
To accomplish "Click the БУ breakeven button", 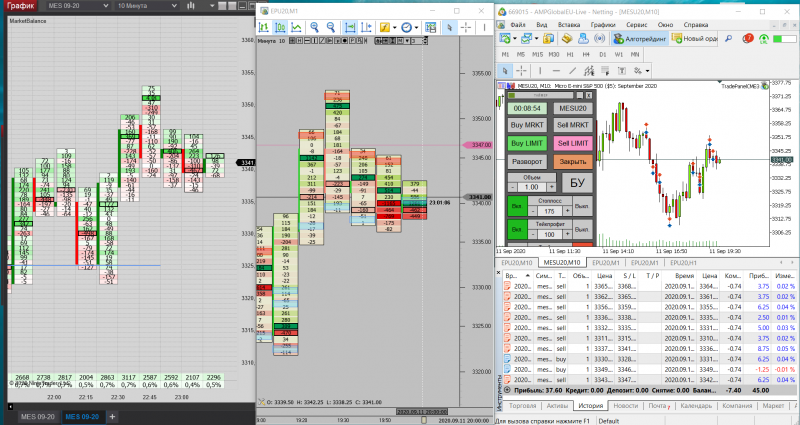I will (577, 183).
